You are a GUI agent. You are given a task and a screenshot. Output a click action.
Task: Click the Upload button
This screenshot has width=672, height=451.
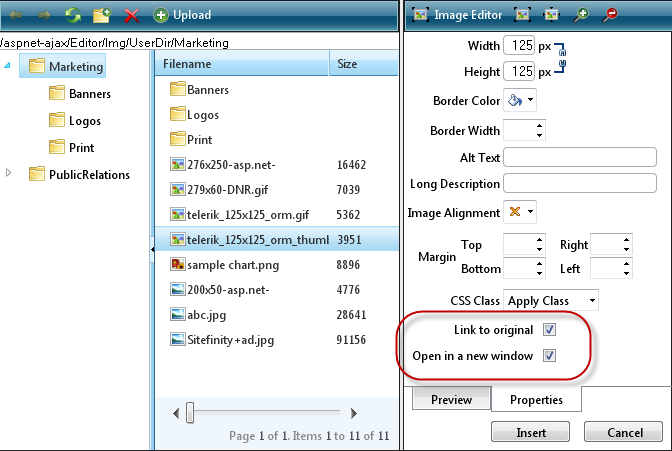pyautogui.click(x=182, y=15)
